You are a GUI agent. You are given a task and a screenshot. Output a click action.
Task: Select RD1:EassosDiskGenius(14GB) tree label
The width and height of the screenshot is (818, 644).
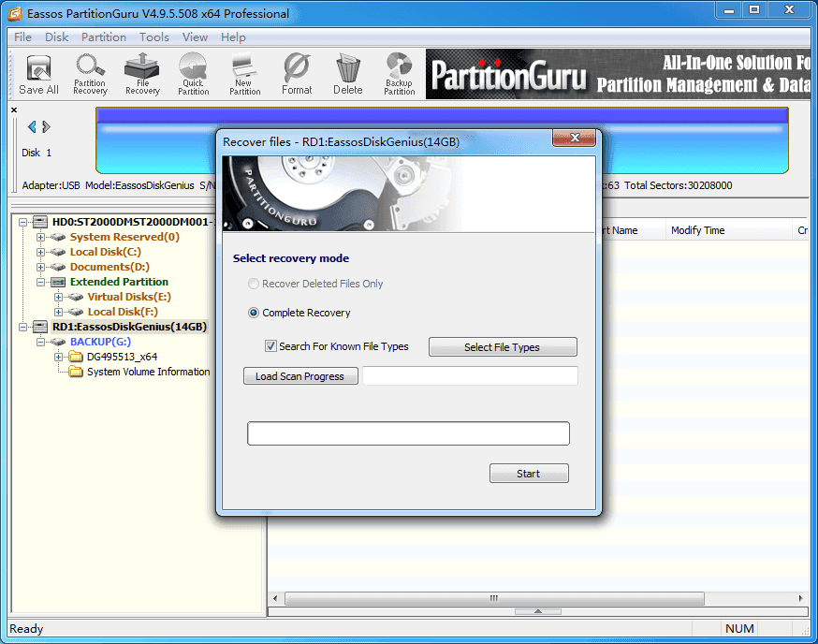(x=129, y=327)
